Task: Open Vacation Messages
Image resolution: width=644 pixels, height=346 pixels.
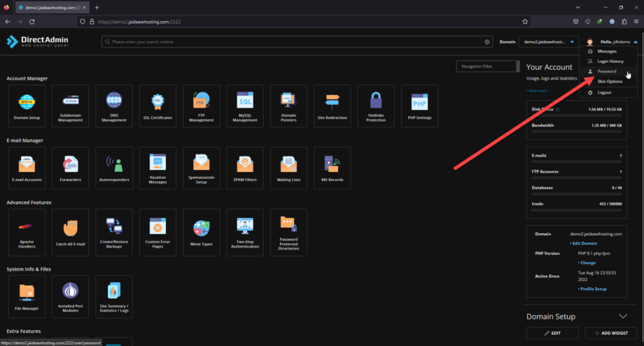Action: (157, 168)
